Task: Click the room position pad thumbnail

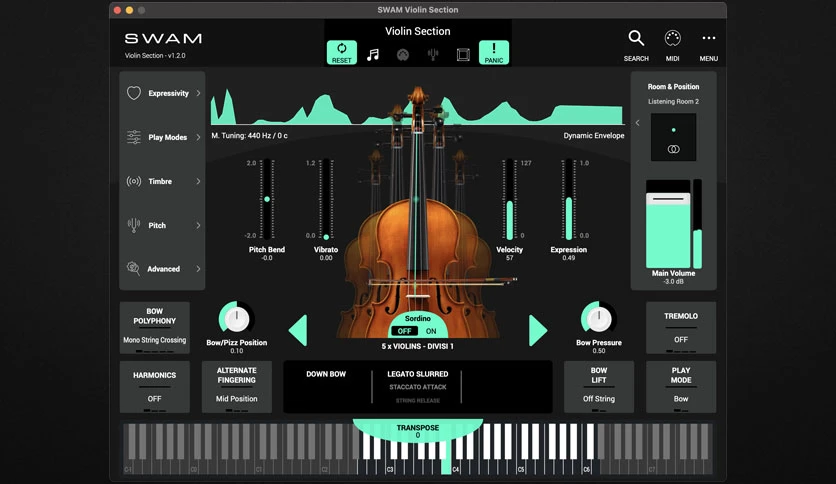Action: (673, 137)
